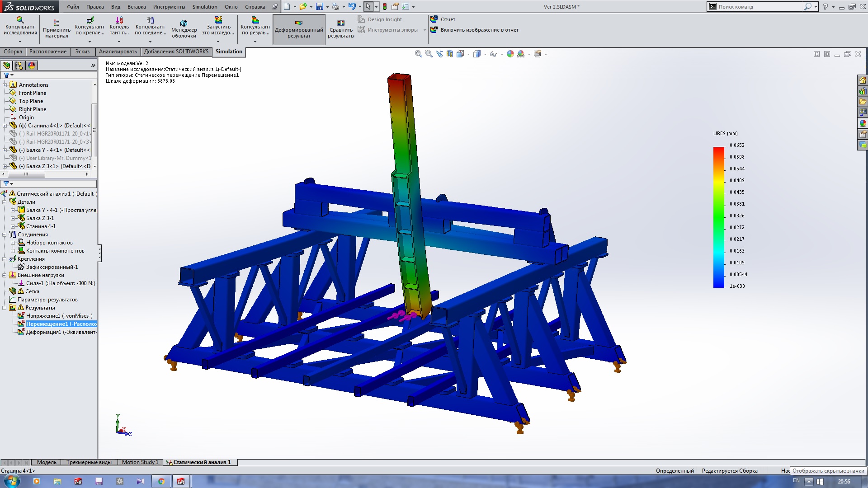The height and width of the screenshot is (488, 868).
Task: Click the Previous View icon
Action: tap(439, 54)
